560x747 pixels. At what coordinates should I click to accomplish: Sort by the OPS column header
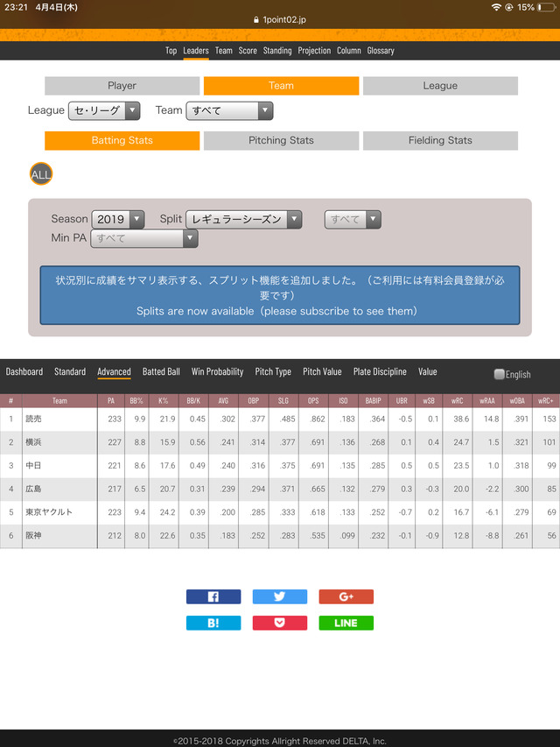pyautogui.click(x=313, y=401)
